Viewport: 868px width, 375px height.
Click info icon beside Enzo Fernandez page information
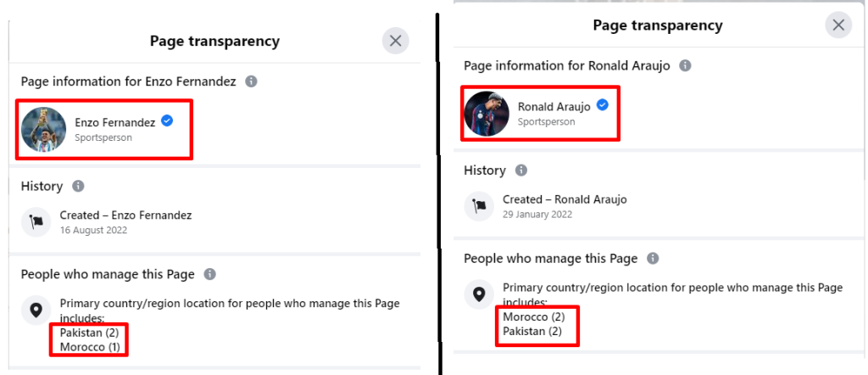pyautogui.click(x=251, y=81)
